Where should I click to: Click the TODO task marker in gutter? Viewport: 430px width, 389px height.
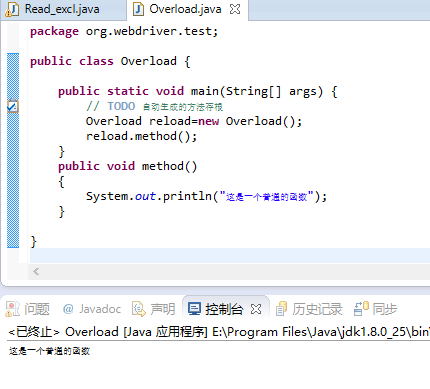(13, 106)
